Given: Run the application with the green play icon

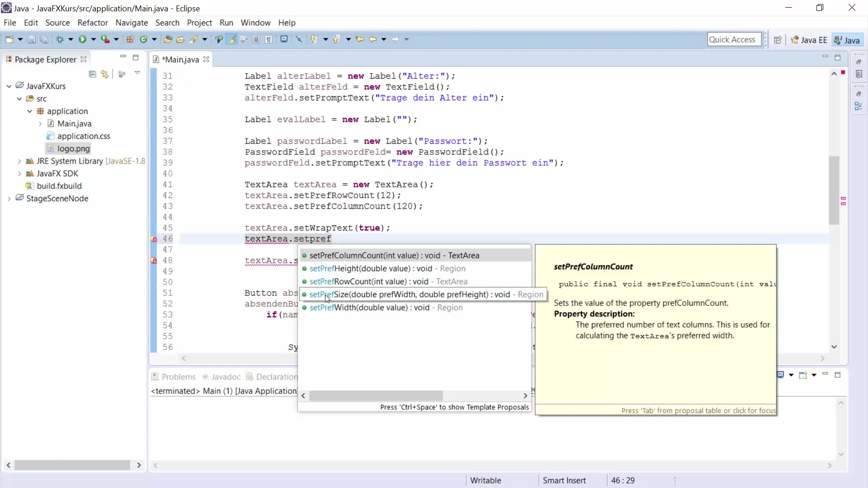Looking at the screenshot, I should 82,39.
